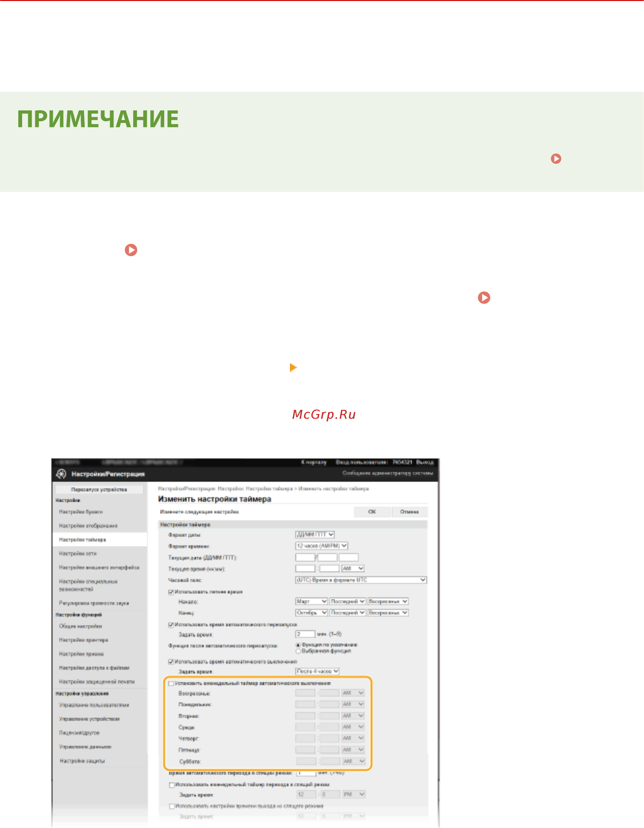This screenshot has width=644, height=828.
Task: Open Настройки бумаги in sidebar
Action: click(x=81, y=512)
